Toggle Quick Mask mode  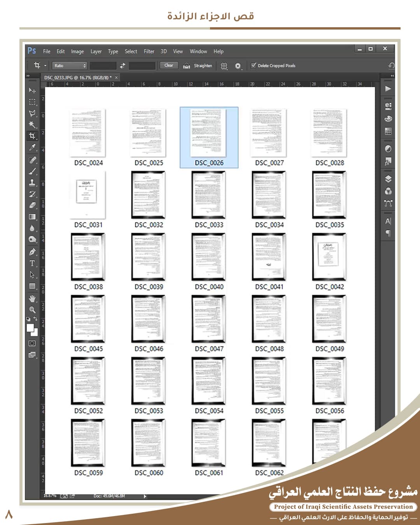coord(32,343)
